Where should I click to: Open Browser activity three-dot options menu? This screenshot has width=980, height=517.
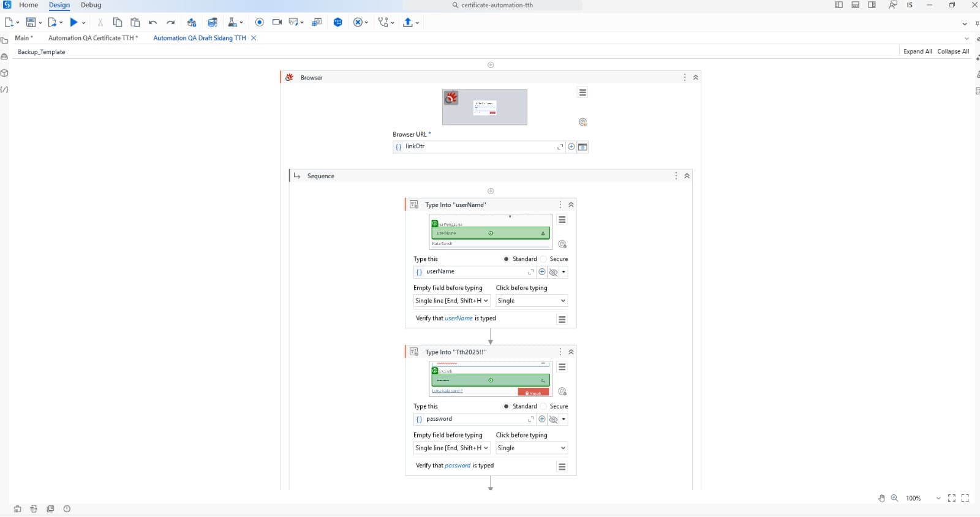tap(685, 78)
